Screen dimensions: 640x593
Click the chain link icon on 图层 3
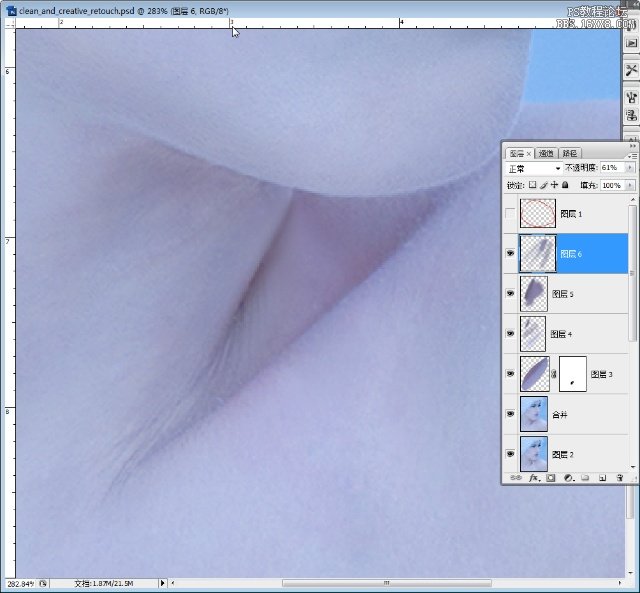(x=554, y=374)
